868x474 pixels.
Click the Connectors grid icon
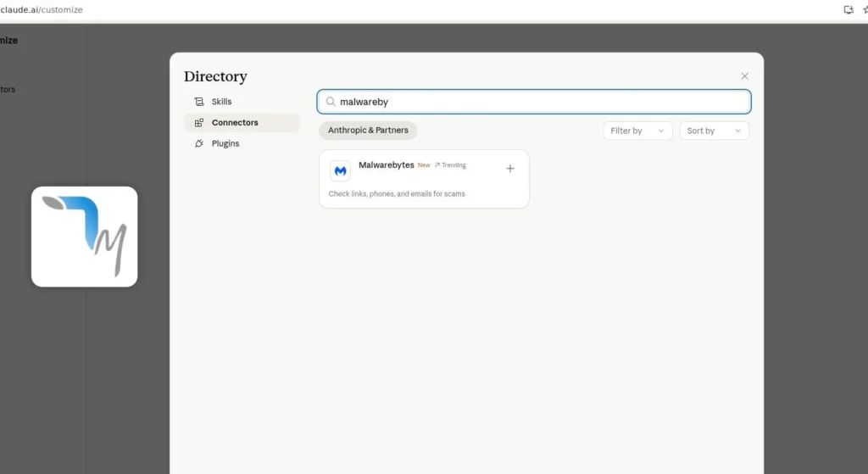pos(198,123)
